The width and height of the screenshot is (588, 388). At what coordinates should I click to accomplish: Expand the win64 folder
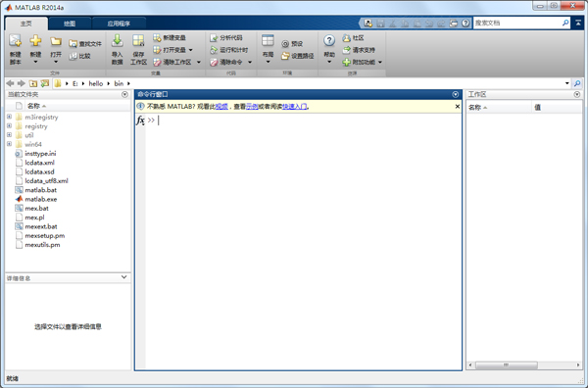pyautogui.click(x=10, y=144)
